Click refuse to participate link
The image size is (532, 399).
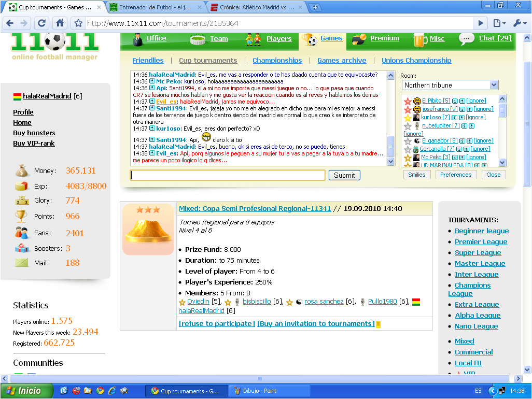[x=217, y=324]
